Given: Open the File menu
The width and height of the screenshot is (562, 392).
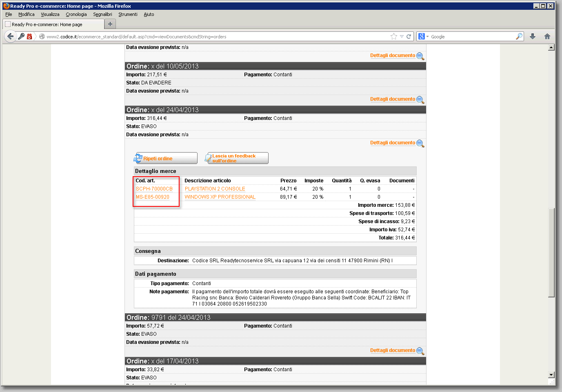Looking at the screenshot, I should pyautogui.click(x=9, y=14).
